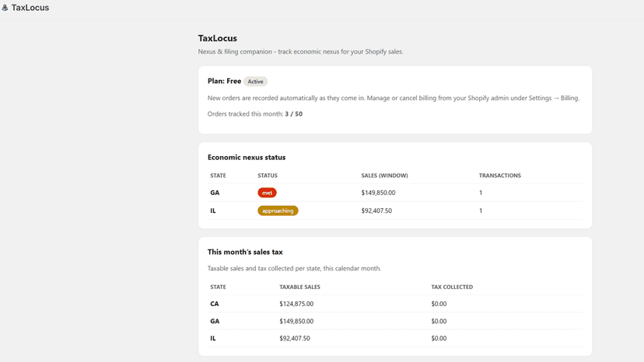Click 'Economic nexus status' heading
This screenshot has width=644, height=362.
point(247,157)
